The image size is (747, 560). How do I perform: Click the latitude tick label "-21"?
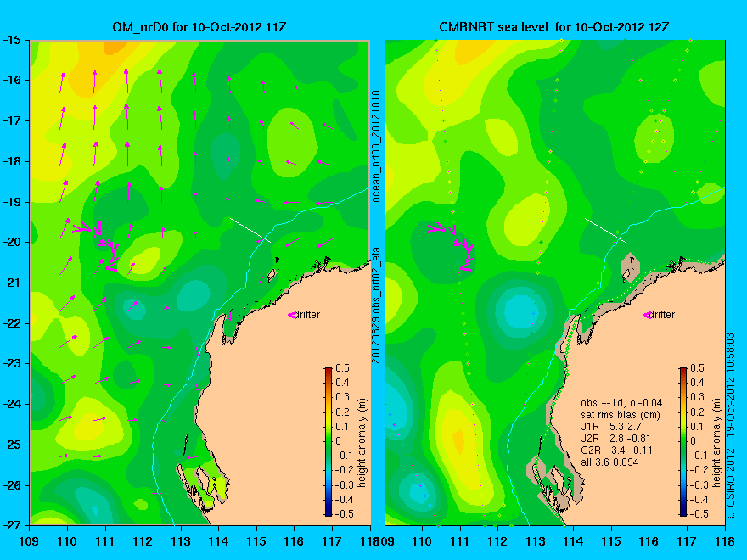(12, 283)
